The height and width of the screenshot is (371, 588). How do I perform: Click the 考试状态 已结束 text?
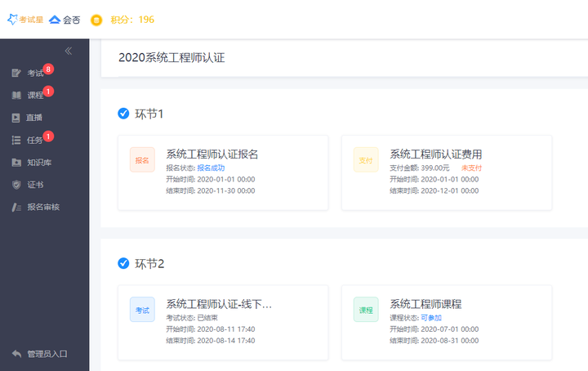pyautogui.click(x=192, y=318)
